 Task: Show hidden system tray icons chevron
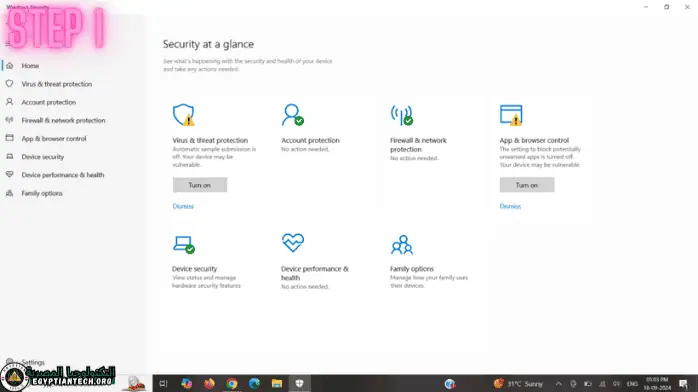pos(559,384)
